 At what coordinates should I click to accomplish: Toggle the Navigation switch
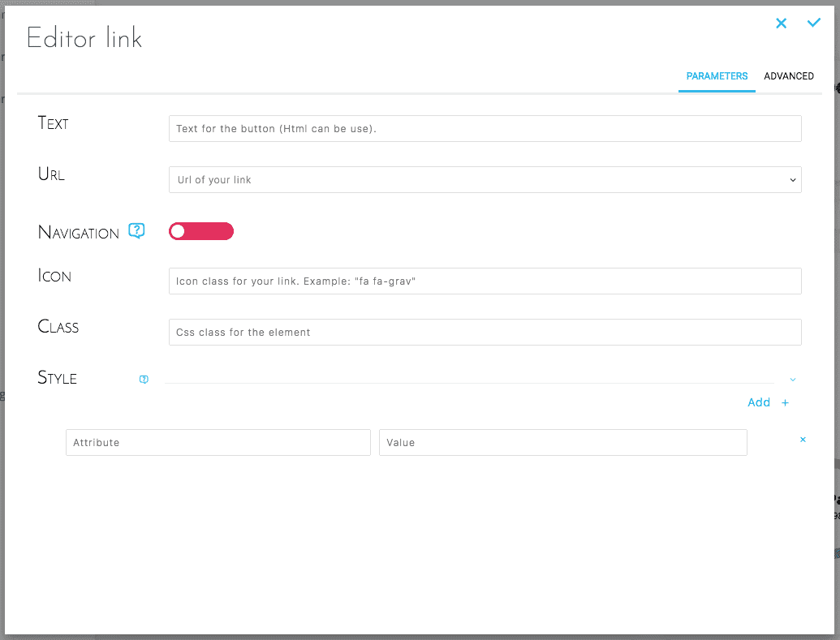click(201, 231)
